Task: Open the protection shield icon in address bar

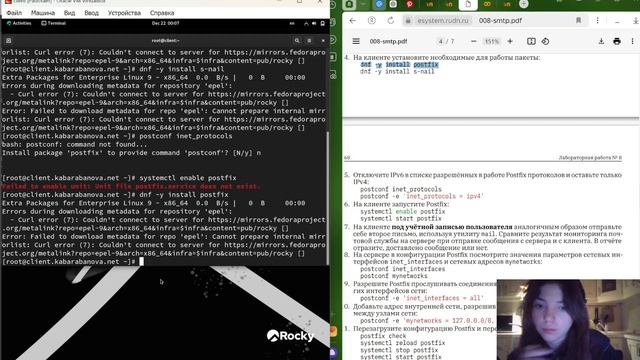Action: click(x=371, y=20)
